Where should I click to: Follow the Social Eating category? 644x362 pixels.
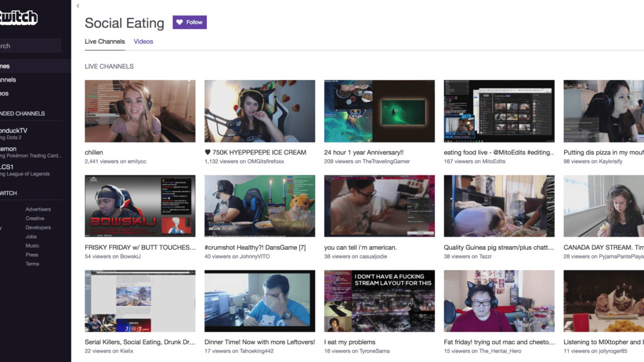(190, 22)
